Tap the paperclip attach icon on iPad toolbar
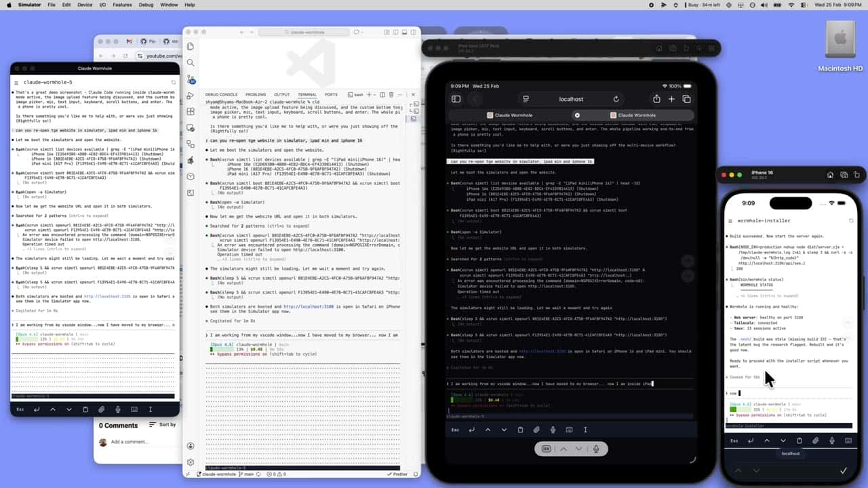 [x=536, y=430]
